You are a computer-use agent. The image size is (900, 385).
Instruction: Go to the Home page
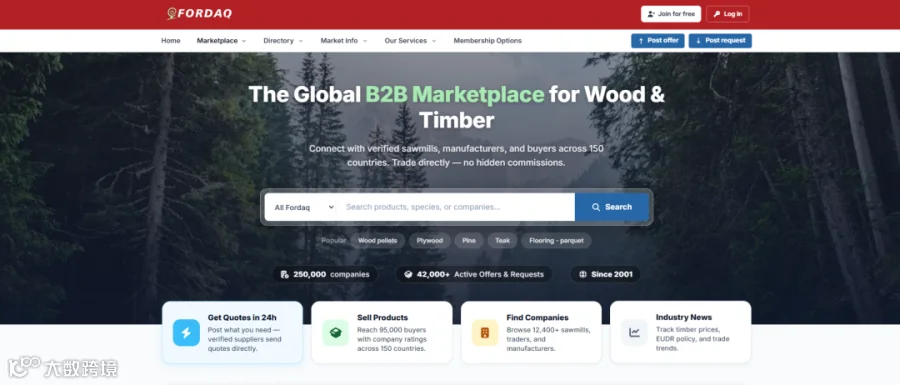point(170,41)
